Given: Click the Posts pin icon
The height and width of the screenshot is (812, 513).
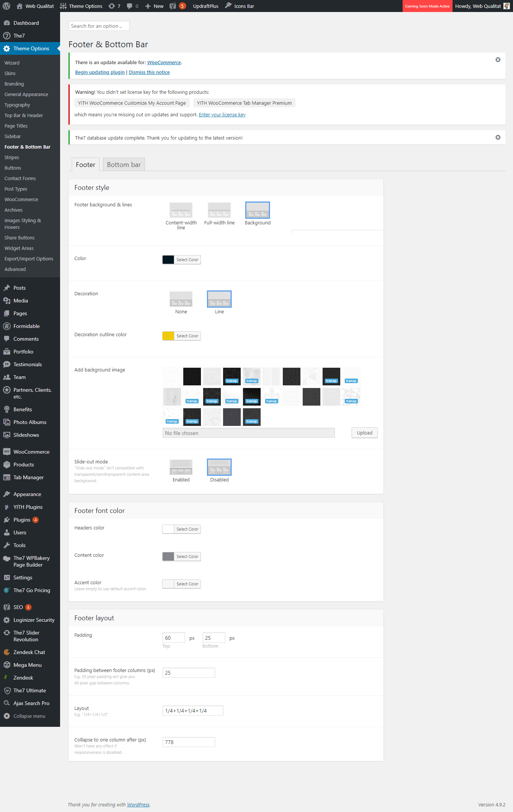Looking at the screenshot, I should tap(7, 288).
